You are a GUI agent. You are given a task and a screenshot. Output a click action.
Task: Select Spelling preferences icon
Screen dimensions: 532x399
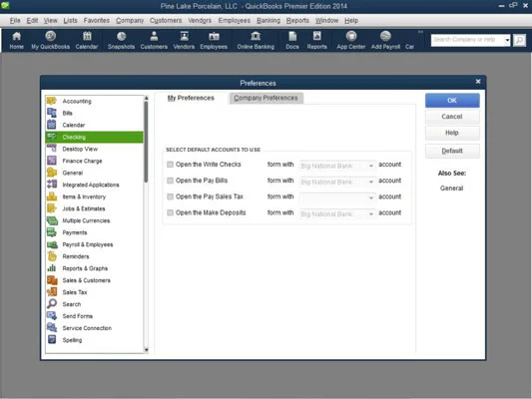pyautogui.click(x=52, y=340)
